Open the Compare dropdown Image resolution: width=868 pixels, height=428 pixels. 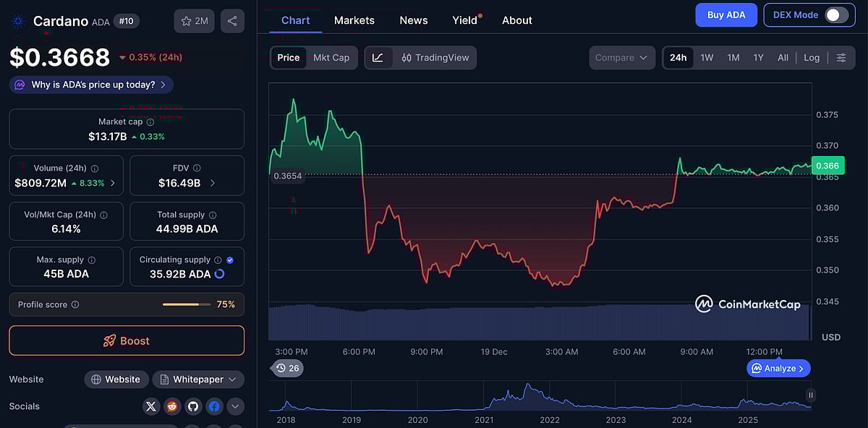point(622,57)
